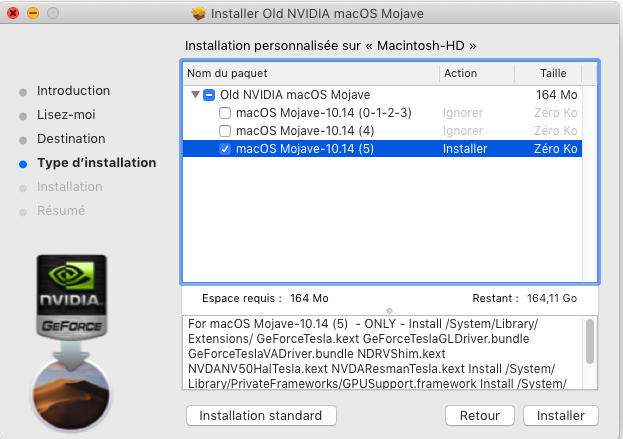Click the description text scrollbar thumb
The height and width of the screenshot is (439, 623).
pyautogui.click(x=590, y=342)
